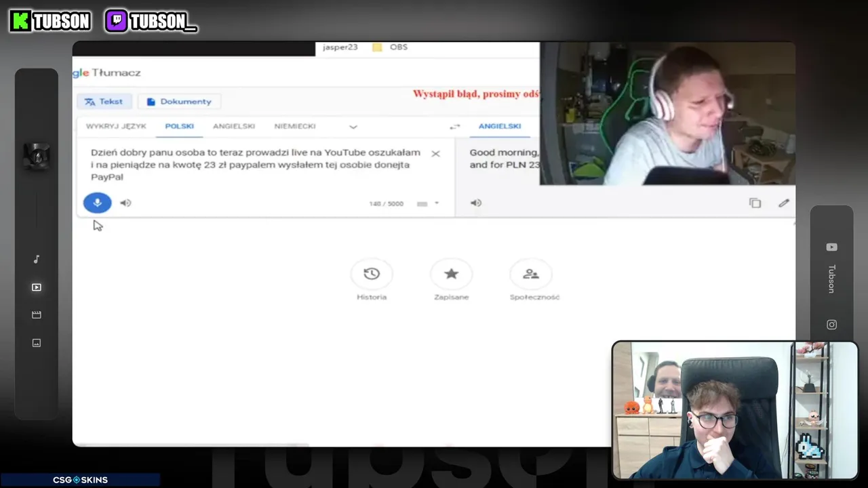This screenshot has width=868, height=488.
Task: Click the YouTube icon in right sidebar
Action: (x=832, y=247)
